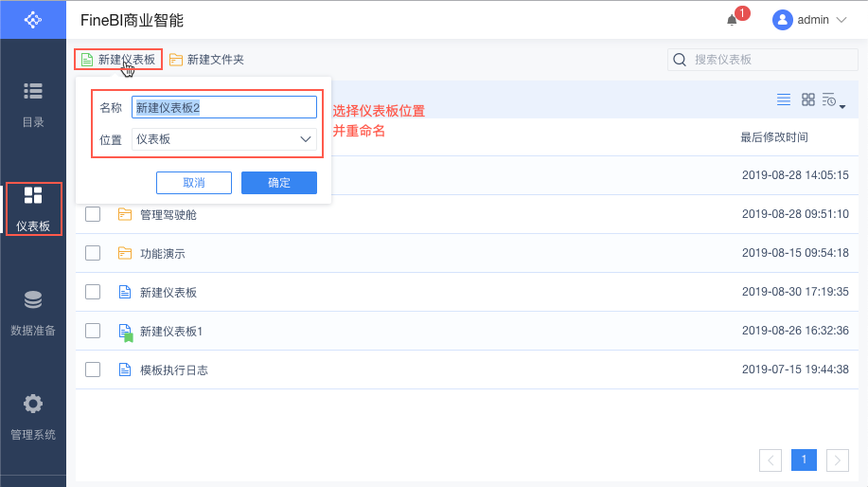The image size is (868, 487).
Task: Open the 目录 directory sidebar section
Action: 33,102
